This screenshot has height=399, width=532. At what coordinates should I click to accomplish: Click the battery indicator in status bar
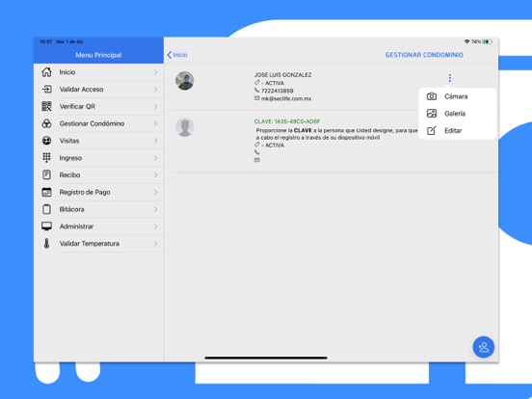click(x=488, y=41)
